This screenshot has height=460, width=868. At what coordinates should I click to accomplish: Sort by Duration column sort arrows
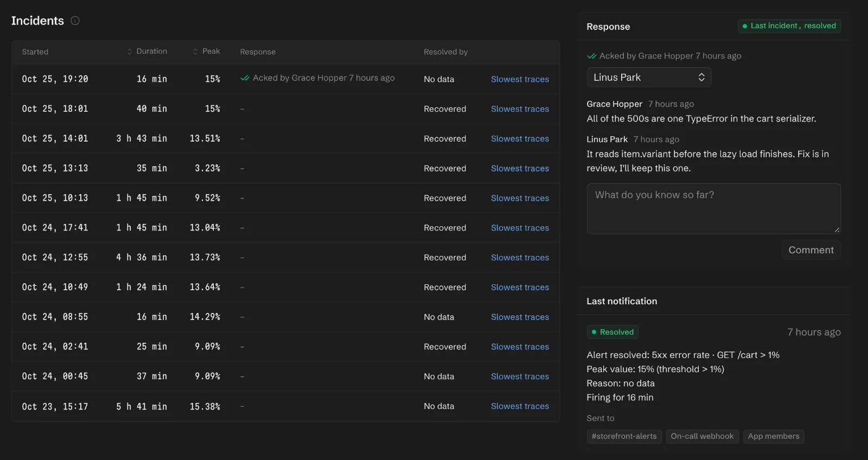(x=130, y=52)
